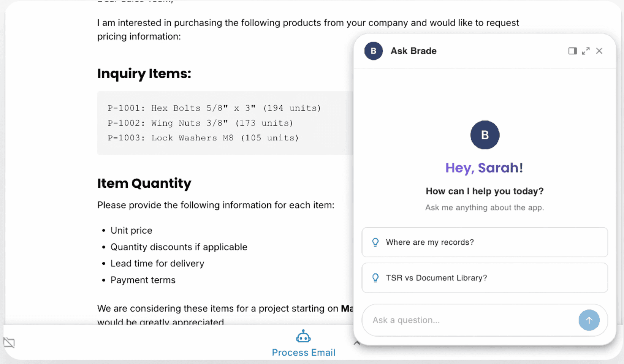Click the 'Ask me anything about the app.' text
This screenshot has width=624, height=364.
pos(485,207)
